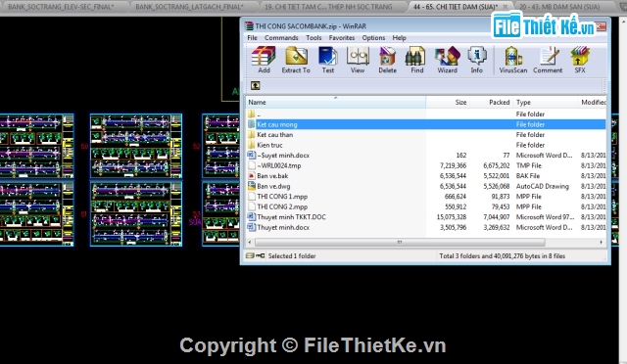Click the Find binoculars icon
The height and width of the screenshot is (364, 627).
click(416, 60)
